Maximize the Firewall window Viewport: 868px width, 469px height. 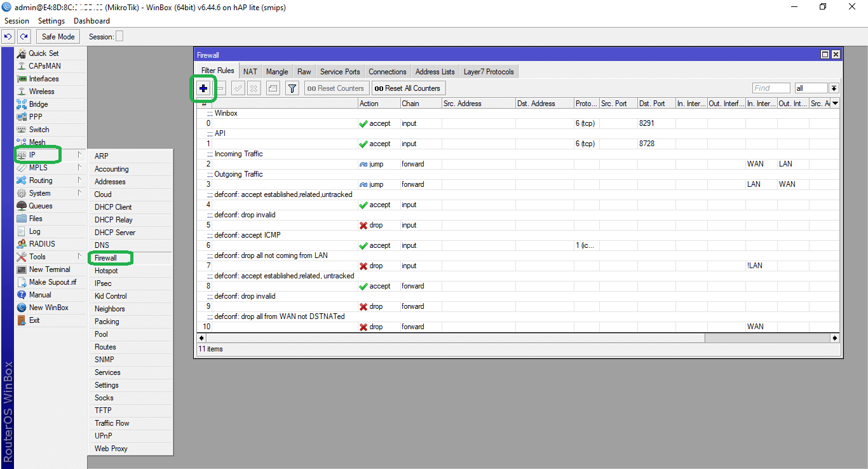(825, 55)
